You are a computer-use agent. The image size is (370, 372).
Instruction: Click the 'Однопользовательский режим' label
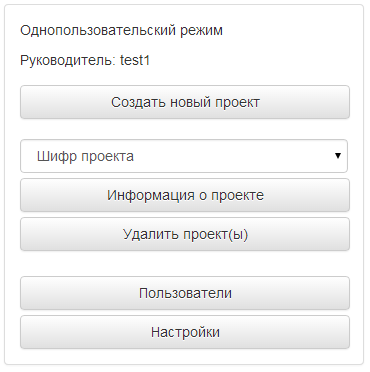(121, 31)
